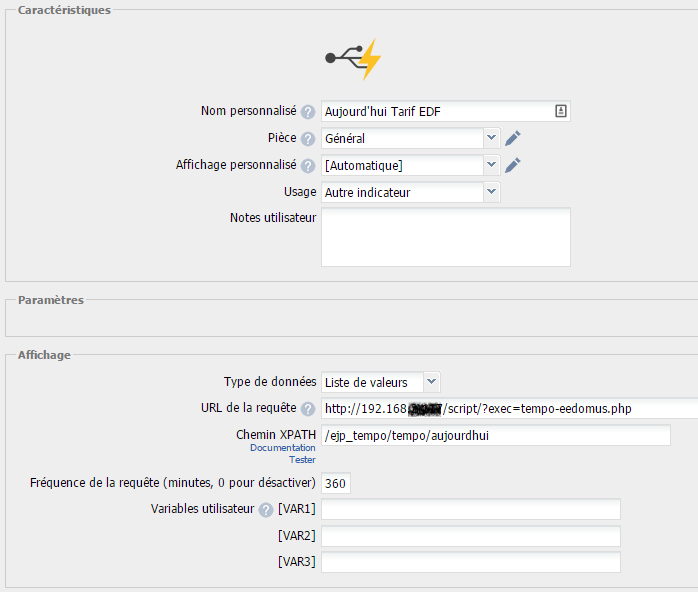Show help for Affichage personnalisé
Image resolution: width=698 pixels, height=592 pixels.
(x=308, y=166)
